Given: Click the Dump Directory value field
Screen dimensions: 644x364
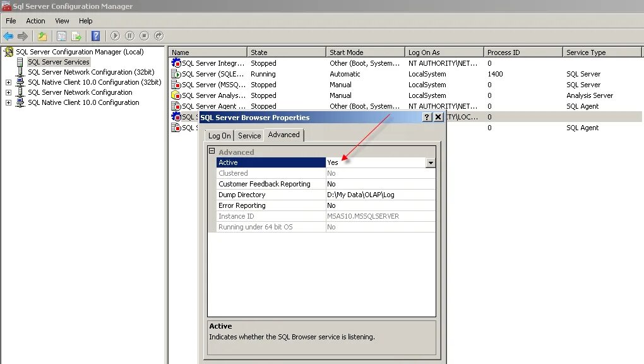Looking at the screenshot, I should pyautogui.click(x=380, y=195).
